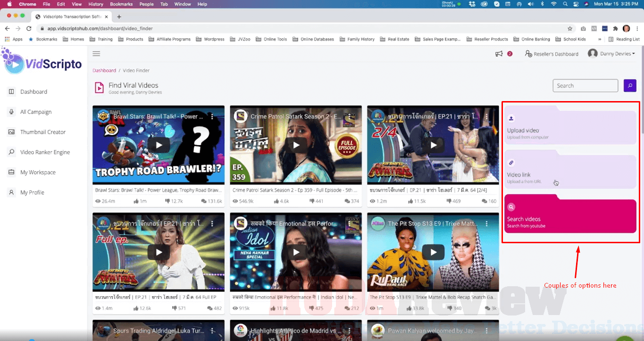The width and height of the screenshot is (644, 341).
Task: Open the Spurs Trading Aldridge video thumbnail
Action: 159,331
